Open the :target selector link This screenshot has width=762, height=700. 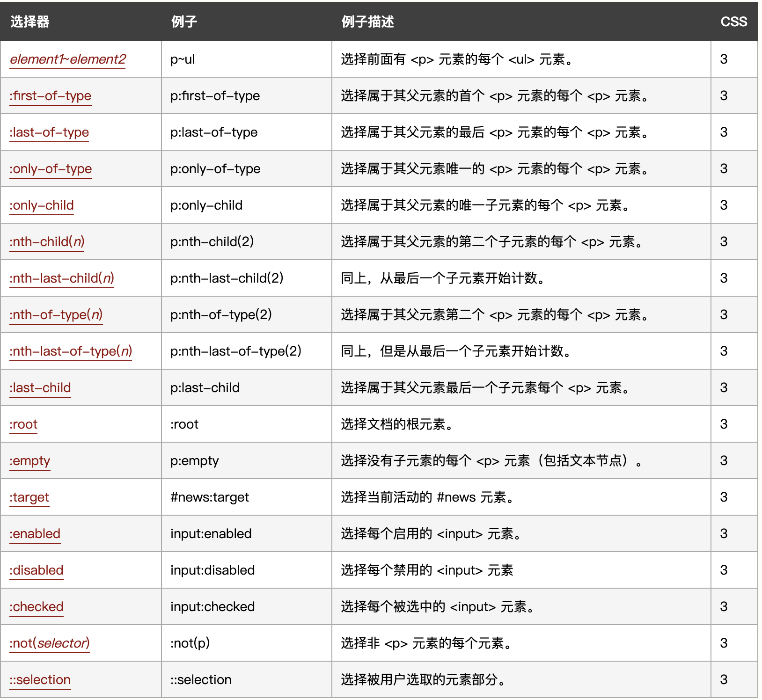[29, 497]
